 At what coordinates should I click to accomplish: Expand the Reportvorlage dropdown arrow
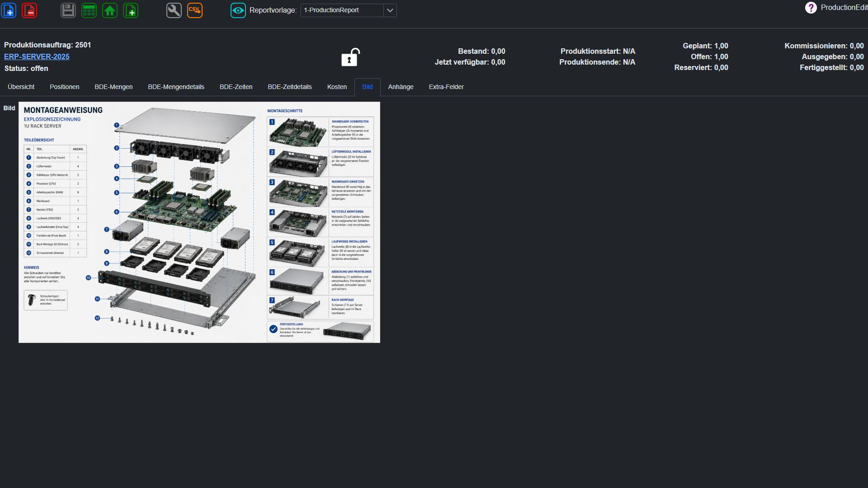click(390, 10)
